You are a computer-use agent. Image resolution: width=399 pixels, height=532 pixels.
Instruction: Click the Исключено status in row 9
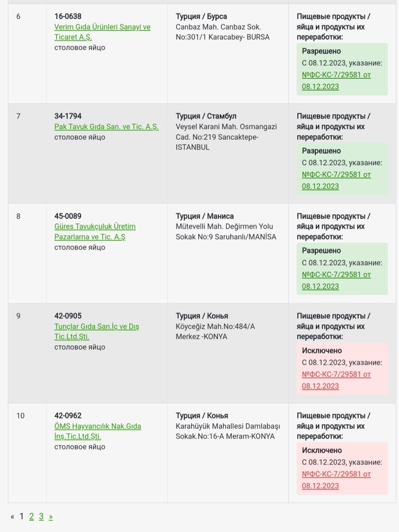(x=322, y=350)
